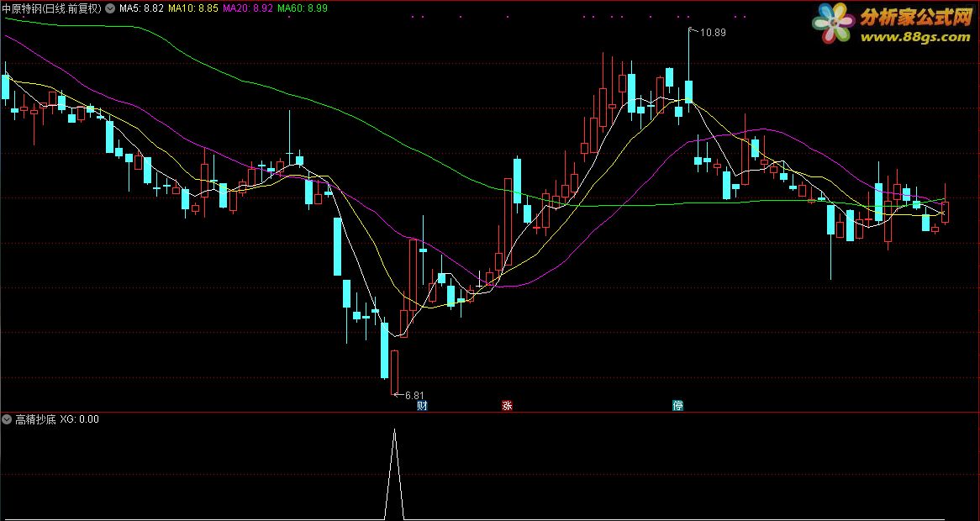The image size is (980, 521).
Task: Click the 高精抄底 indicator name
Action: tap(35, 419)
